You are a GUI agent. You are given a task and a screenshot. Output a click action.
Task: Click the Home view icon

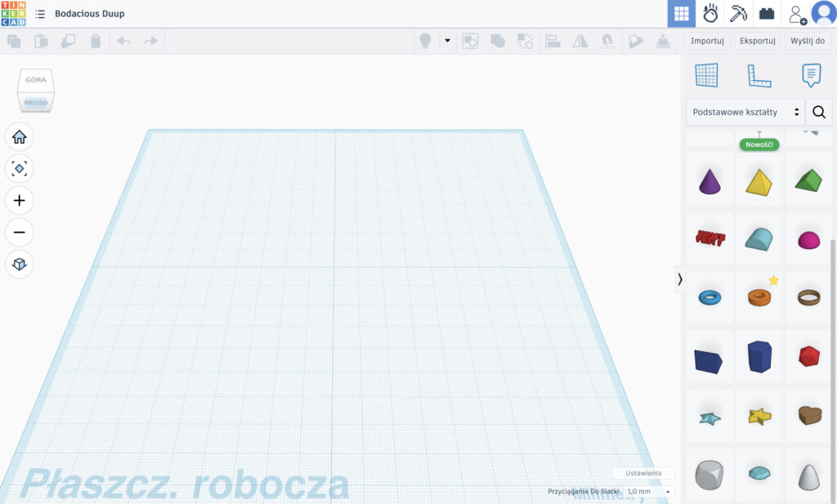19,136
